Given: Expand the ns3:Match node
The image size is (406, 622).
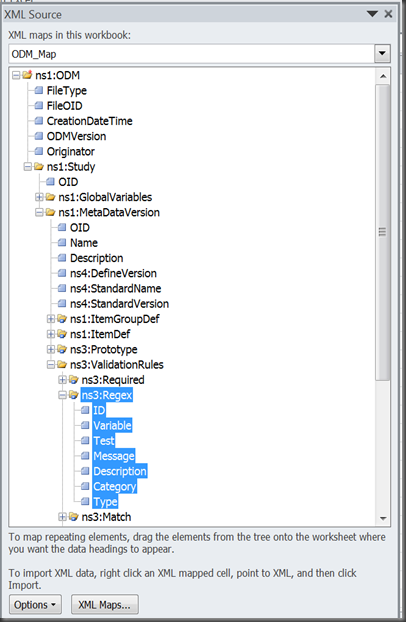Looking at the screenshot, I should pos(62,516).
